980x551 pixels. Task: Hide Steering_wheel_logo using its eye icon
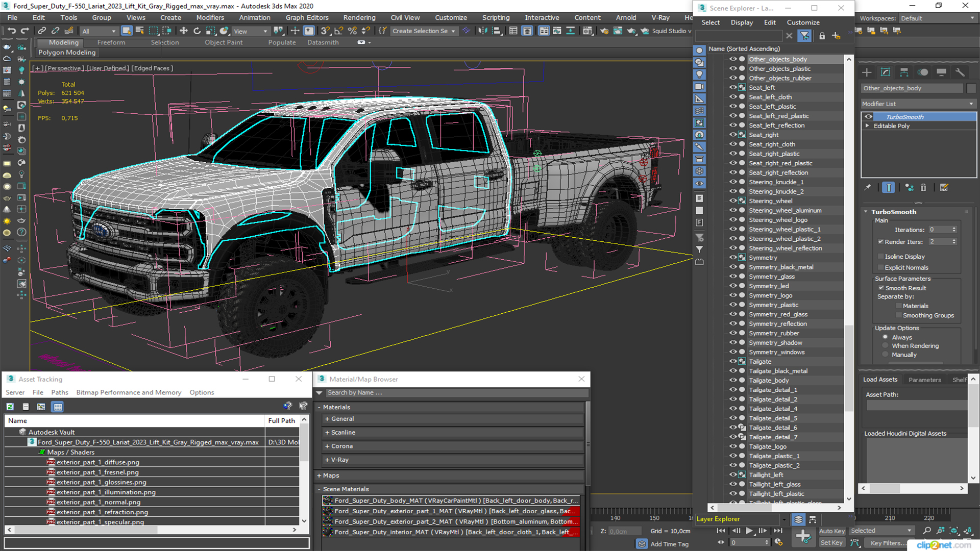click(733, 220)
